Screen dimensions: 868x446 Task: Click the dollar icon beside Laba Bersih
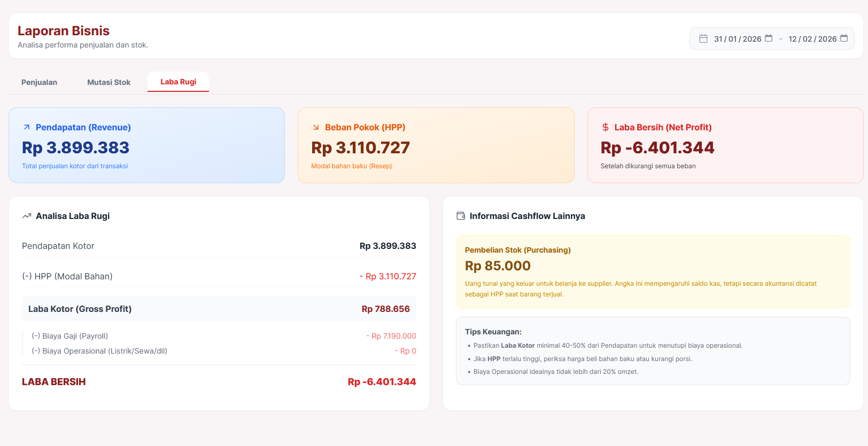[x=604, y=127]
